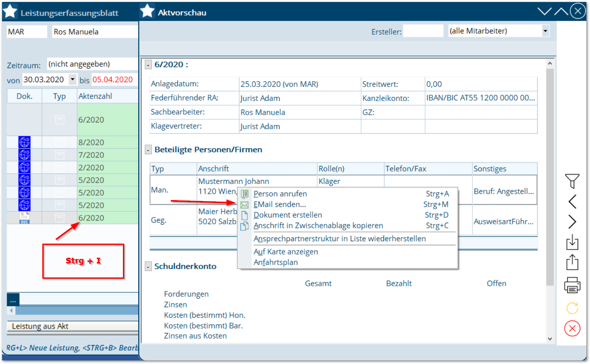
Task: Collapse the Beteiligte Personen/Firmen section
Action: click(148, 150)
